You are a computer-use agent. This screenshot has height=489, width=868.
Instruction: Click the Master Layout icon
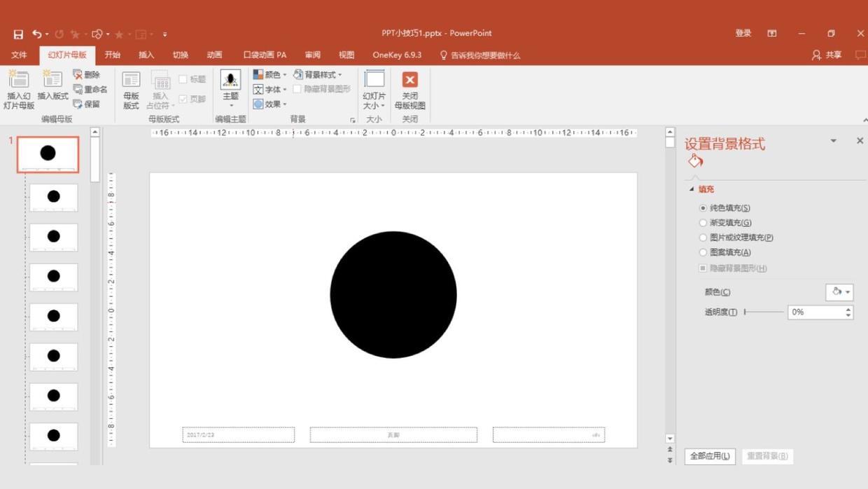pos(131,81)
